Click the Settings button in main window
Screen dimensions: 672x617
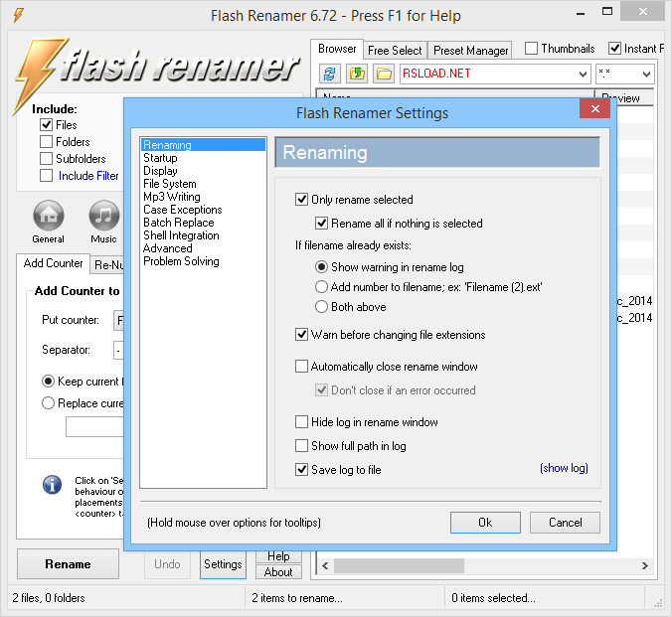coord(223,564)
